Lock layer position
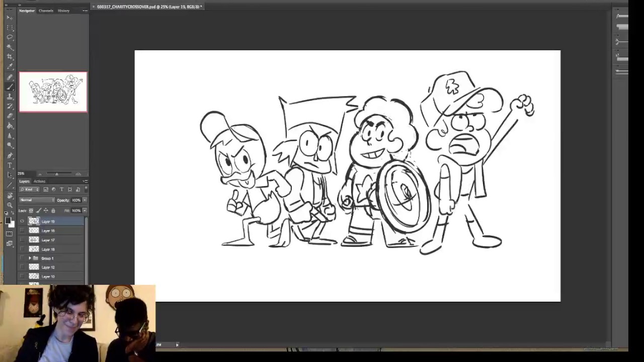The width and height of the screenshot is (644, 362). pyautogui.click(x=46, y=211)
